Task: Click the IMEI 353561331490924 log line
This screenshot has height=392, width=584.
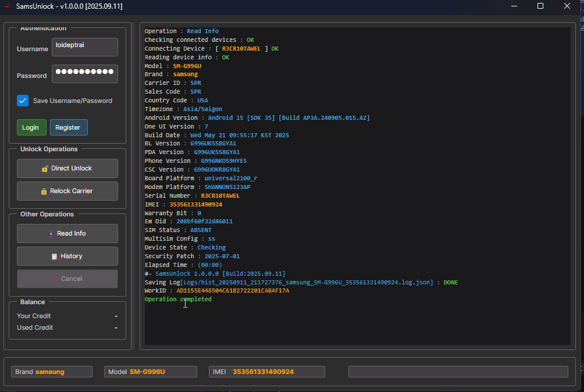Action: (x=183, y=204)
